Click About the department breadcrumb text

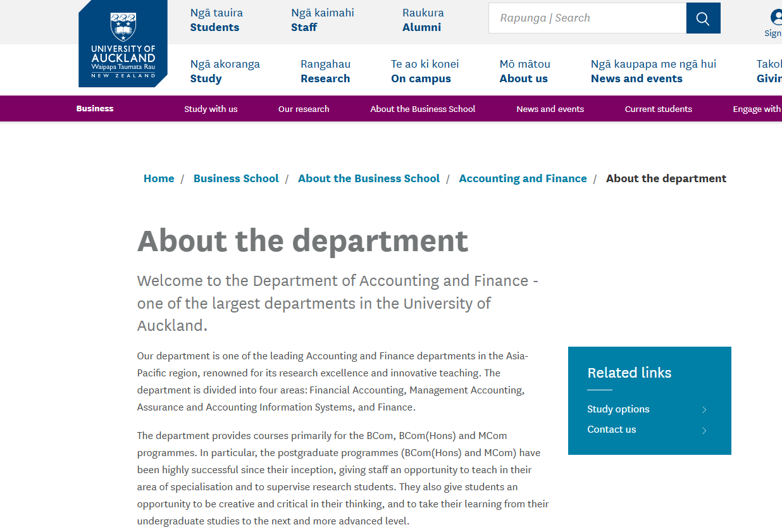pyautogui.click(x=666, y=178)
